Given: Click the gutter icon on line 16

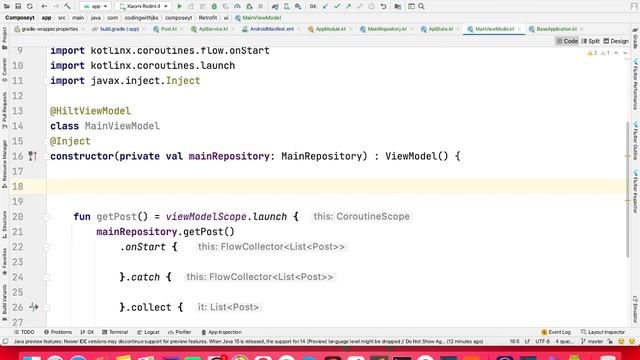Looking at the screenshot, I should pos(33,156).
